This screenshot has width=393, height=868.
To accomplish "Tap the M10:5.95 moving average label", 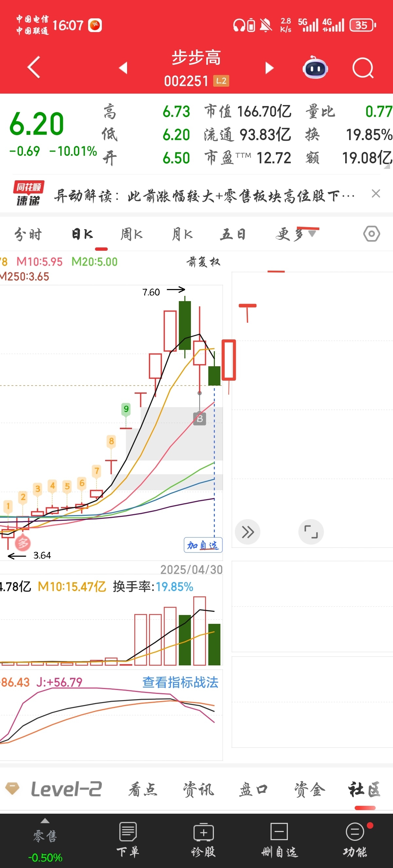I will click(39, 262).
